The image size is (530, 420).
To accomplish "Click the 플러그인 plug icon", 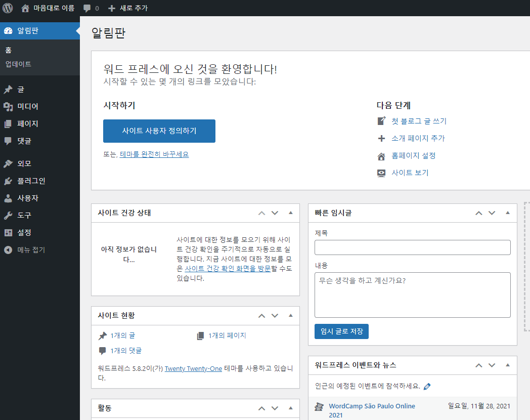I will point(8,181).
